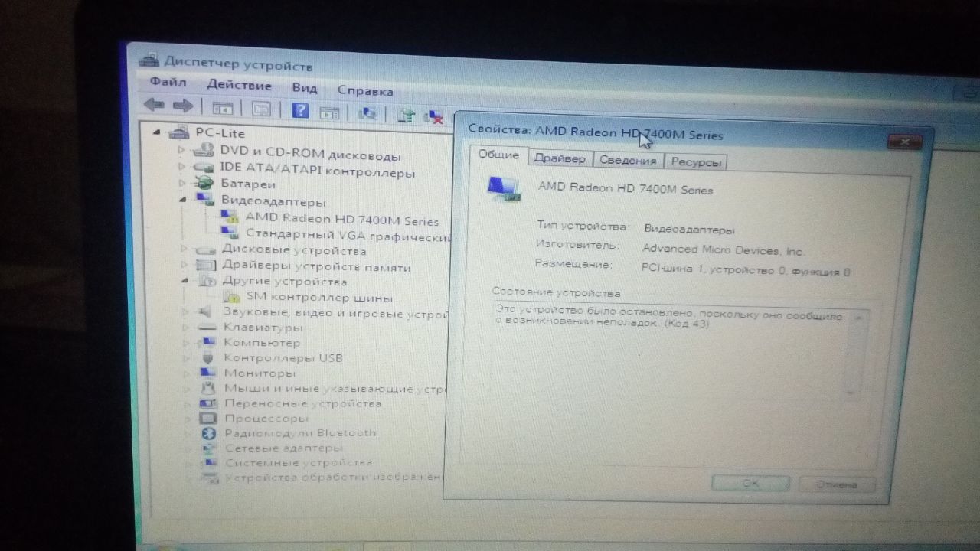Switch to the Ресурсы tab
This screenshot has height=551, width=980.
pos(695,162)
